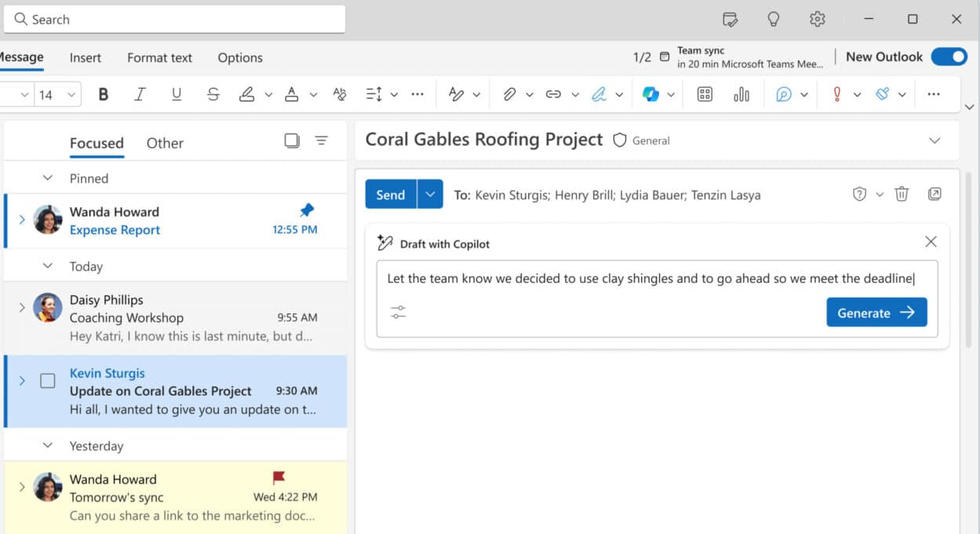Collapse the Yesterday group

coord(48,445)
